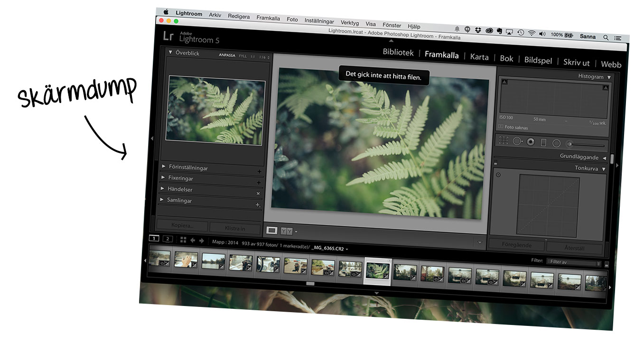The width and height of the screenshot is (644, 352).
Task: Switch to the Bibliotek module
Action: point(398,52)
